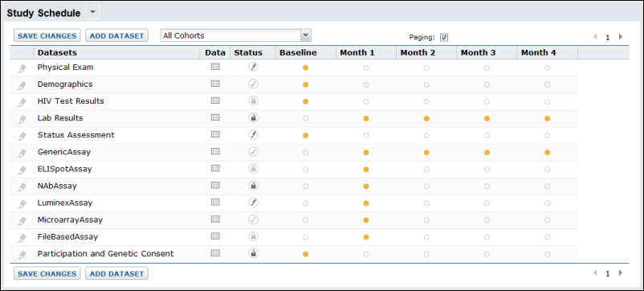Uncheck the Paging checkbox
This screenshot has height=291, width=644.
pyautogui.click(x=444, y=38)
